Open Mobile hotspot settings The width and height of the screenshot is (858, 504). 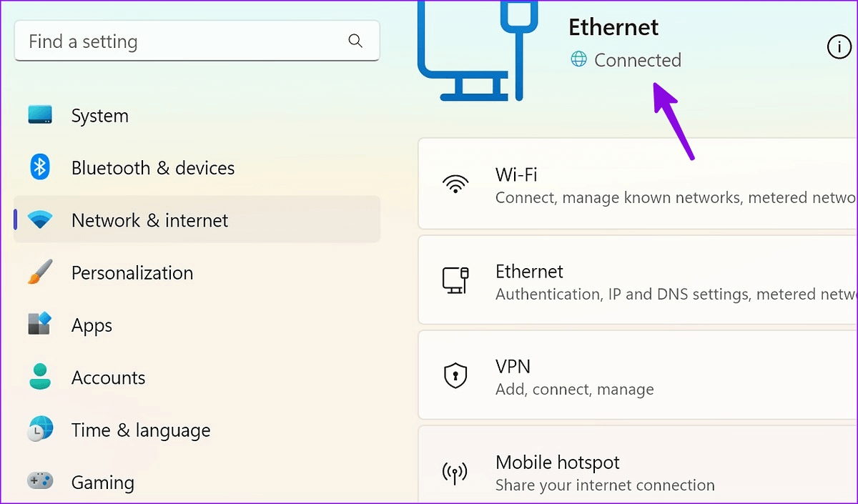tap(636, 472)
